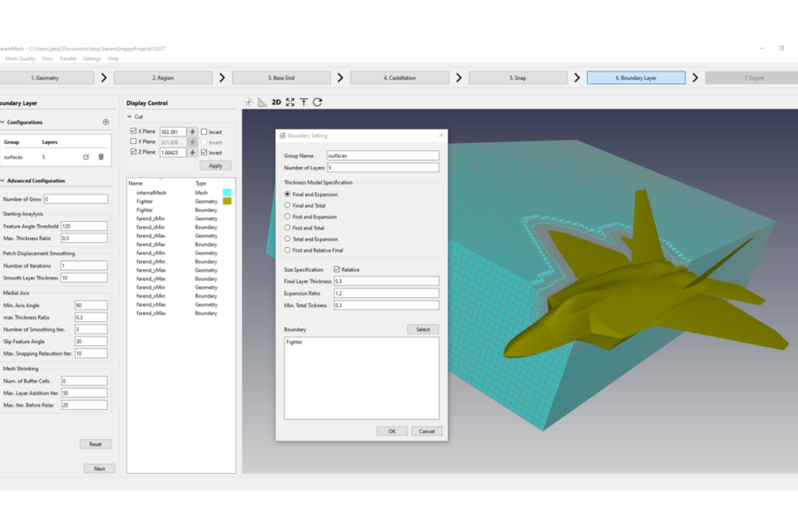Add a new boundary layer configuration
This screenshot has width=798, height=532.
pyautogui.click(x=106, y=122)
